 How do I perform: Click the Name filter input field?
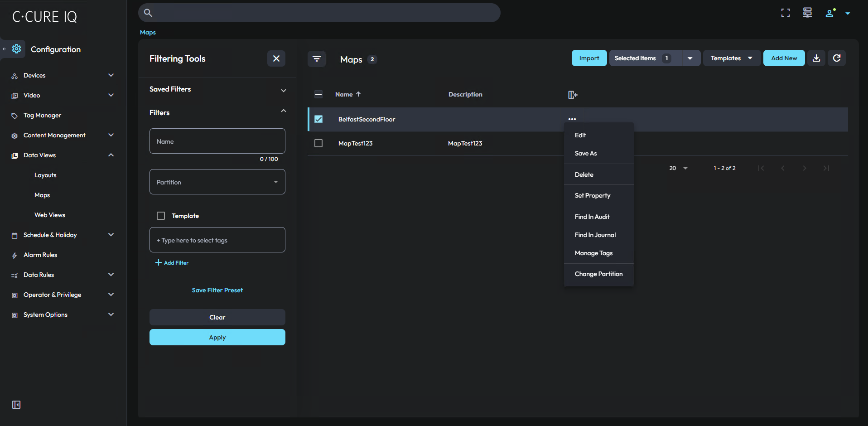click(x=217, y=141)
